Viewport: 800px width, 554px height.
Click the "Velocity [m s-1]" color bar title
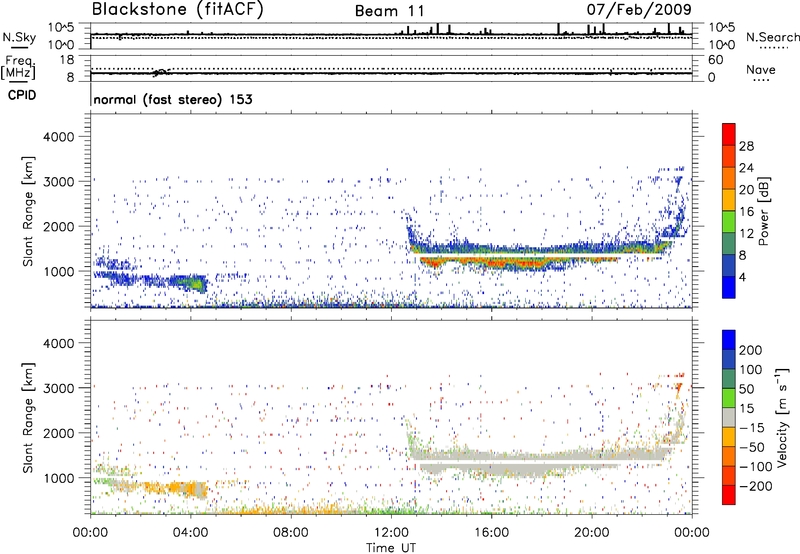coord(782,417)
